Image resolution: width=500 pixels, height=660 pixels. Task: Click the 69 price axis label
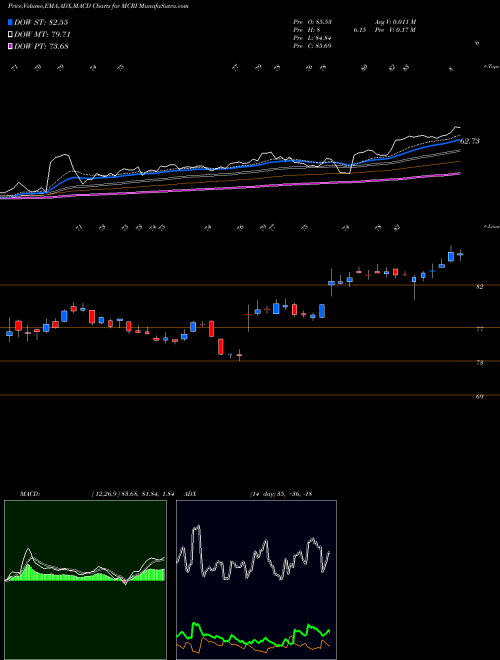click(x=480, y=397)
